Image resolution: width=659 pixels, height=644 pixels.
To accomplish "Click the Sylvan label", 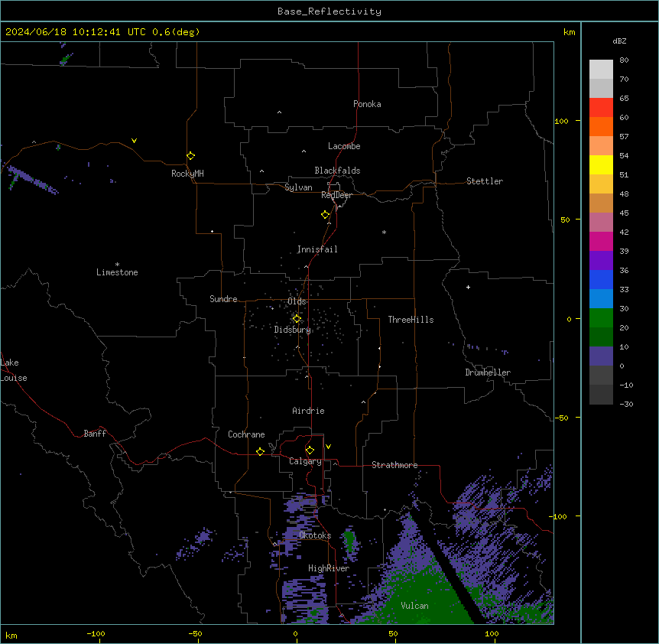I will 298,187.
